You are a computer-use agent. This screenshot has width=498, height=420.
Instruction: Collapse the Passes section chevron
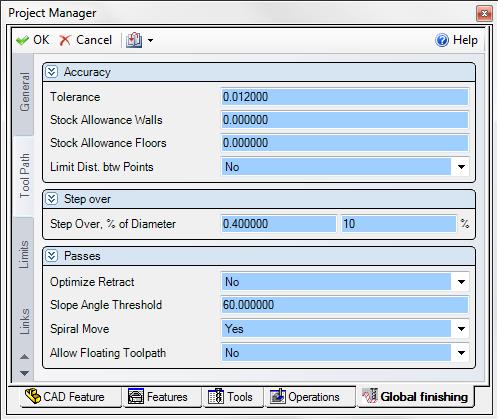coord(51,256)
